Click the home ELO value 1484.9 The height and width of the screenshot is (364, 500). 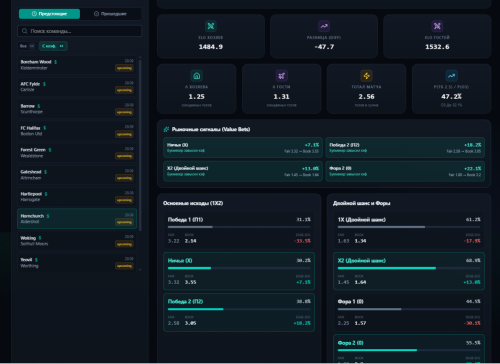[x=211, y=47]
